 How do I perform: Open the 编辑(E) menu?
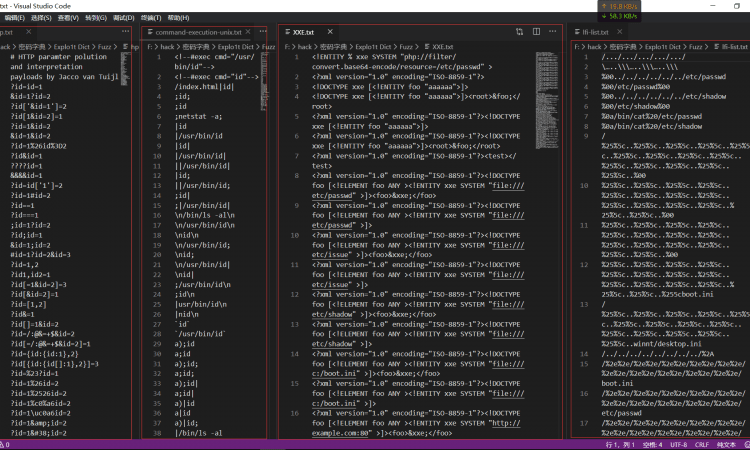pos(14,18)
